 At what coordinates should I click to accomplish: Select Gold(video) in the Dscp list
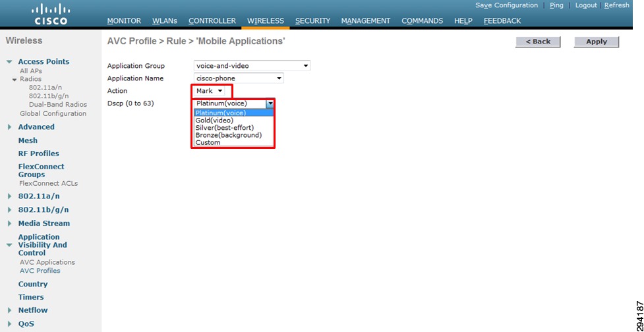tap(234, 121)
